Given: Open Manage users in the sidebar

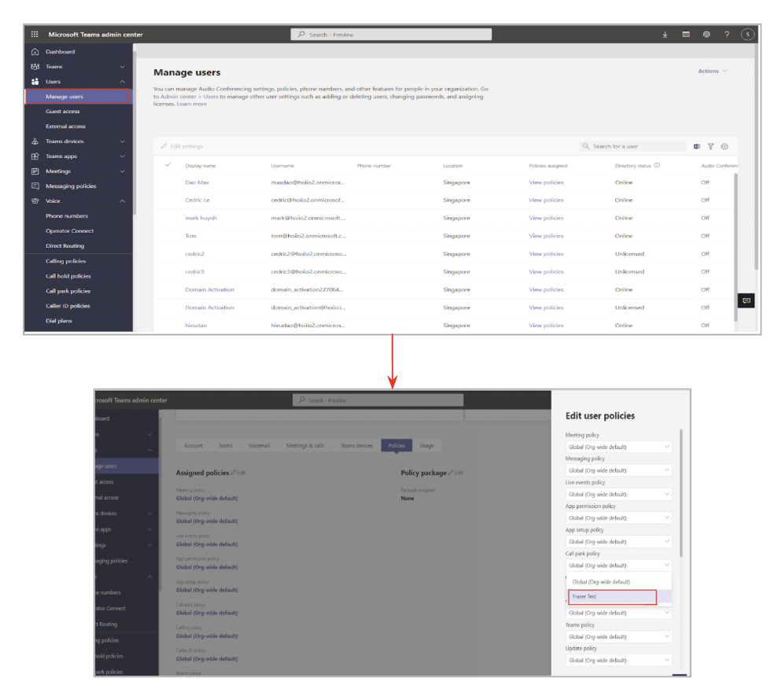Looking at the screenshot, I should (77, 97).
